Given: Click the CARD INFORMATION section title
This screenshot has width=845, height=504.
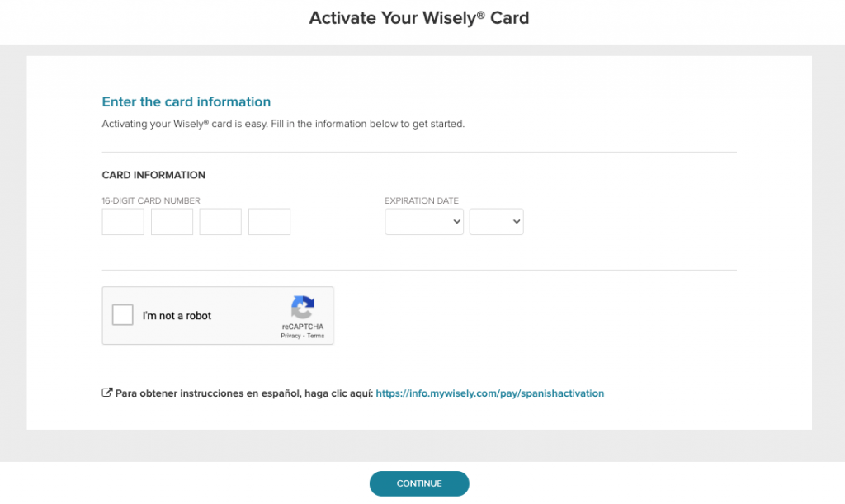Looking at the screenshot, I should (153, 175).
